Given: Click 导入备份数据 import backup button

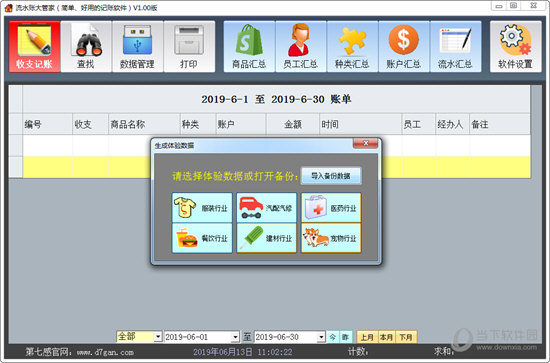Looking at the screenshot, I should [x=331, y=176].
